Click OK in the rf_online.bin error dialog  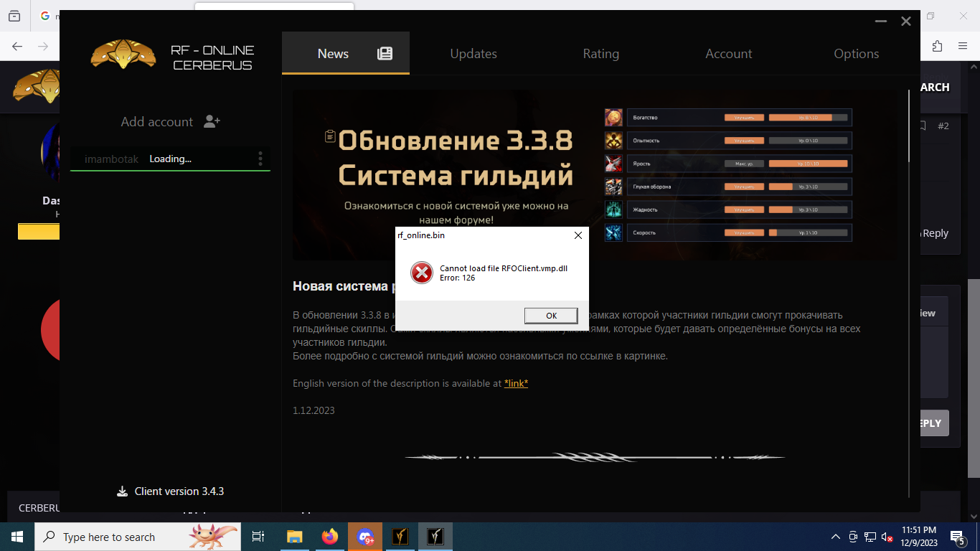pos(551,316)
